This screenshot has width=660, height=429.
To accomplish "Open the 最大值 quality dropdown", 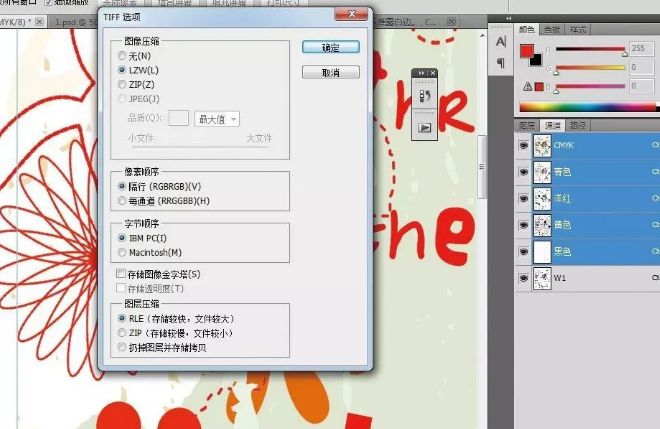I will click(217, 119).
